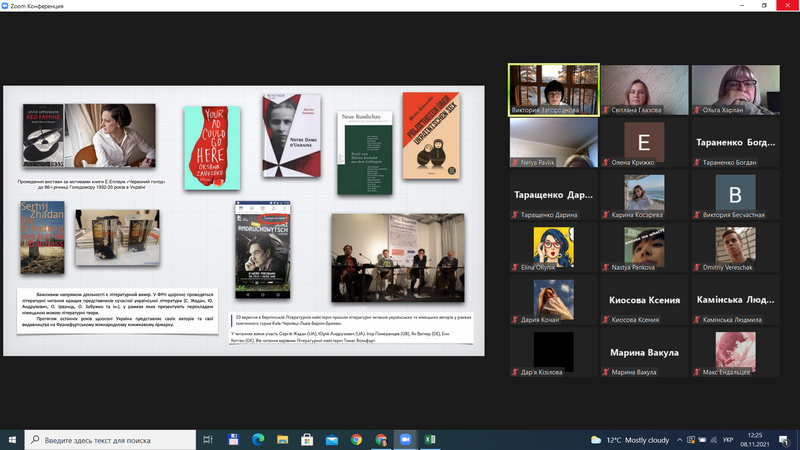Open the weather widget showing Mostly cloudy
The height and width of the screenshot is (450, 800).
click(630, 440)
